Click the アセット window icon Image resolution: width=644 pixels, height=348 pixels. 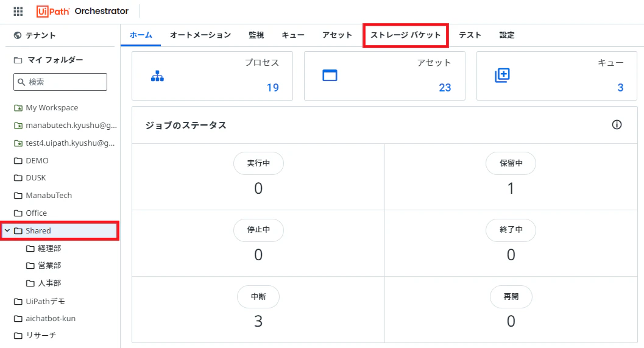330,76
